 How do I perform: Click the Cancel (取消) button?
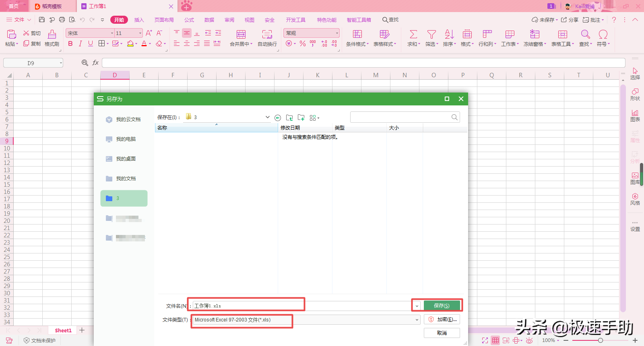pos(442,333)
